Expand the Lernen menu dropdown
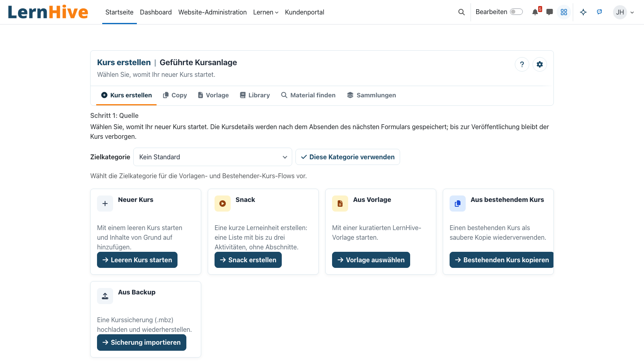The width and height of the screenshot is (644, 362). pyautogui.click(x=266, y=12)
